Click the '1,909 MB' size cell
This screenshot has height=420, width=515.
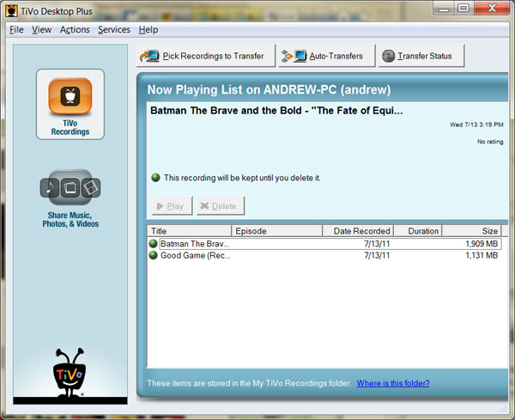(x=482, y=244)
